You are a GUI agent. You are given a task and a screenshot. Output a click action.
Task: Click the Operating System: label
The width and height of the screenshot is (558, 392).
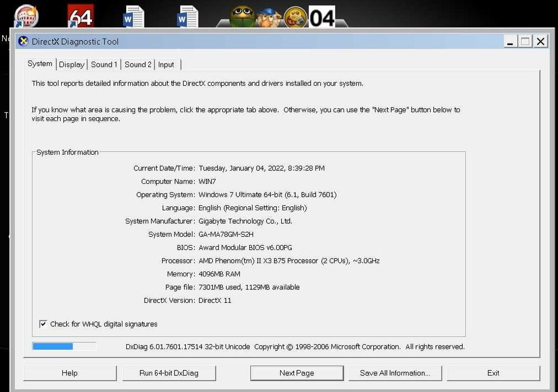click(166, 195)
